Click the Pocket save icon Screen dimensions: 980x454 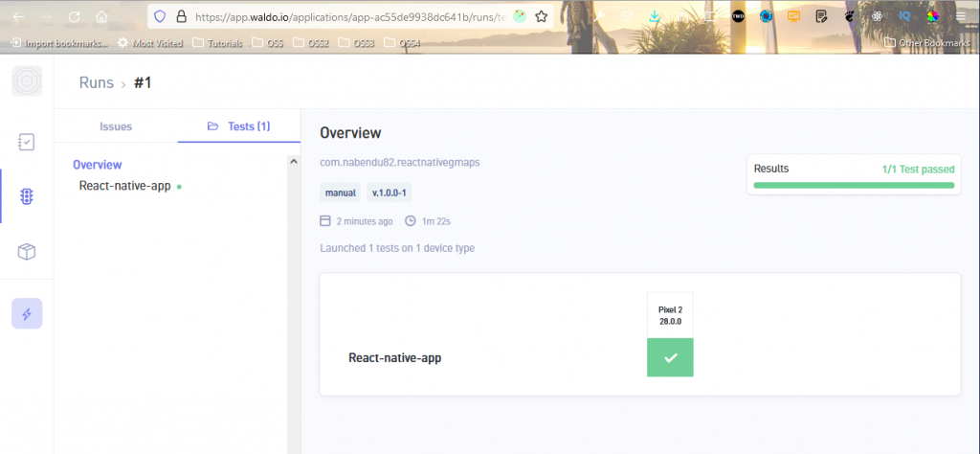click(626, 17)
